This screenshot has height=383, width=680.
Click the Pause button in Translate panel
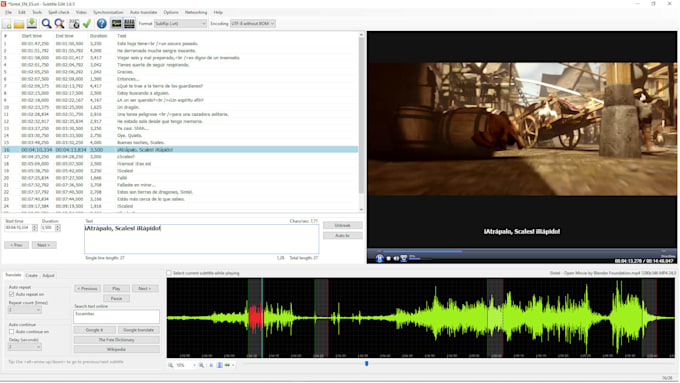pos(116,298)
